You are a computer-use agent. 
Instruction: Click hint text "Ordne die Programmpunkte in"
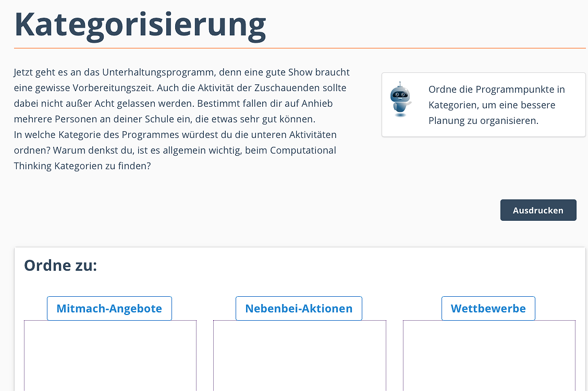[x=496, y=89]
